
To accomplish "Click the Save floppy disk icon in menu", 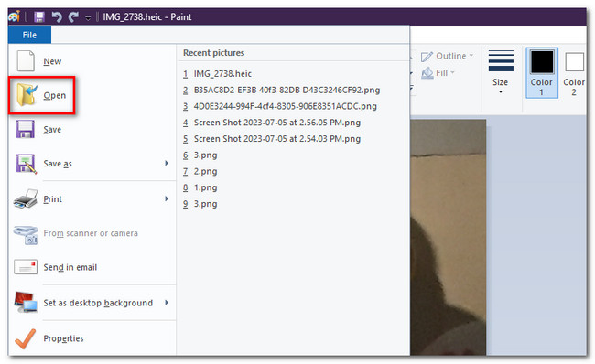I will point(26,129).
